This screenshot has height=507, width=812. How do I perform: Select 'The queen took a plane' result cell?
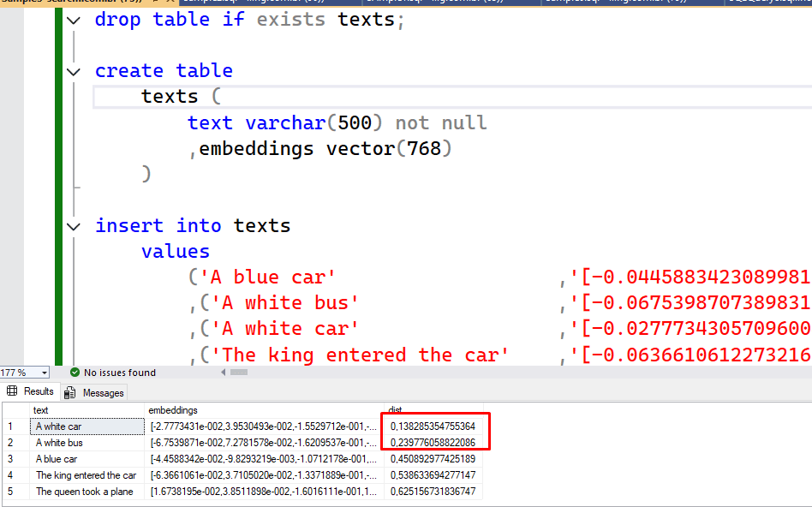click(87, 492)
